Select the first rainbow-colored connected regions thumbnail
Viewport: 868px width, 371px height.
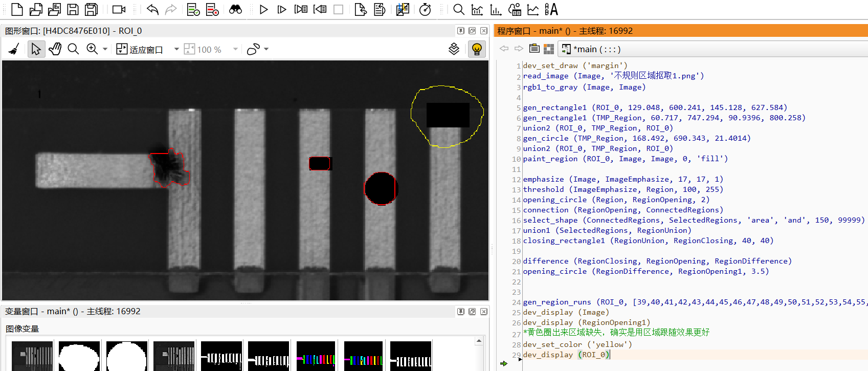click(x=316, y=356)
